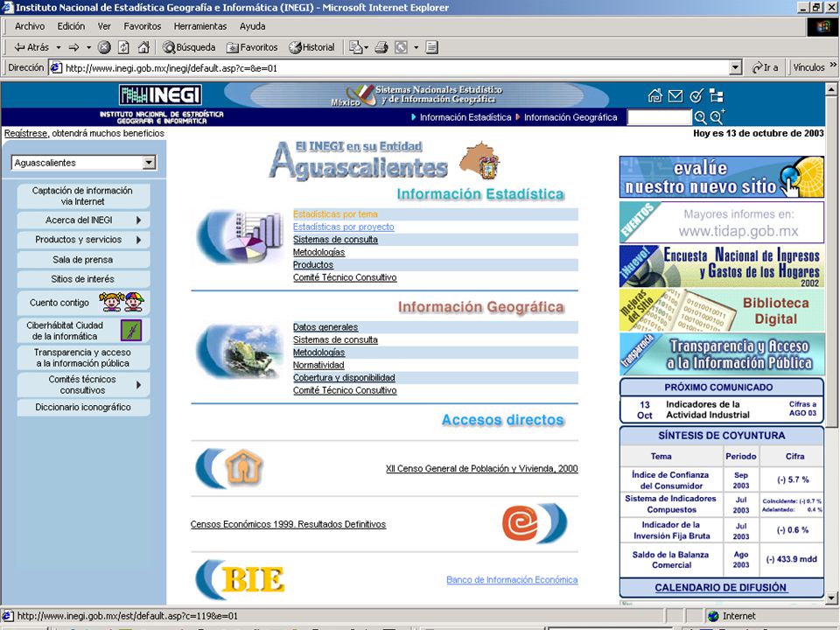Click the vertical scrollbar down arrow
This screenshot has width=840, height=630.
[x=831, y=598]
